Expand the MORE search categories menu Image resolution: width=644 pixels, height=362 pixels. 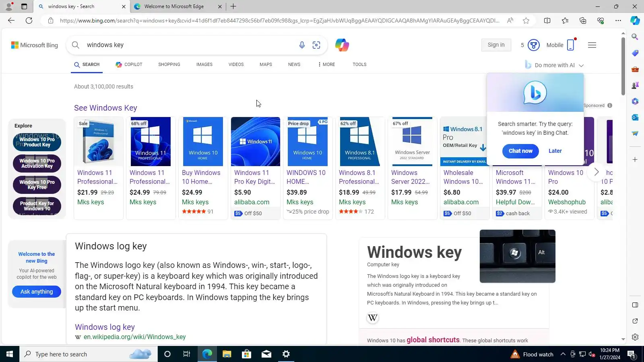point(326,64)
